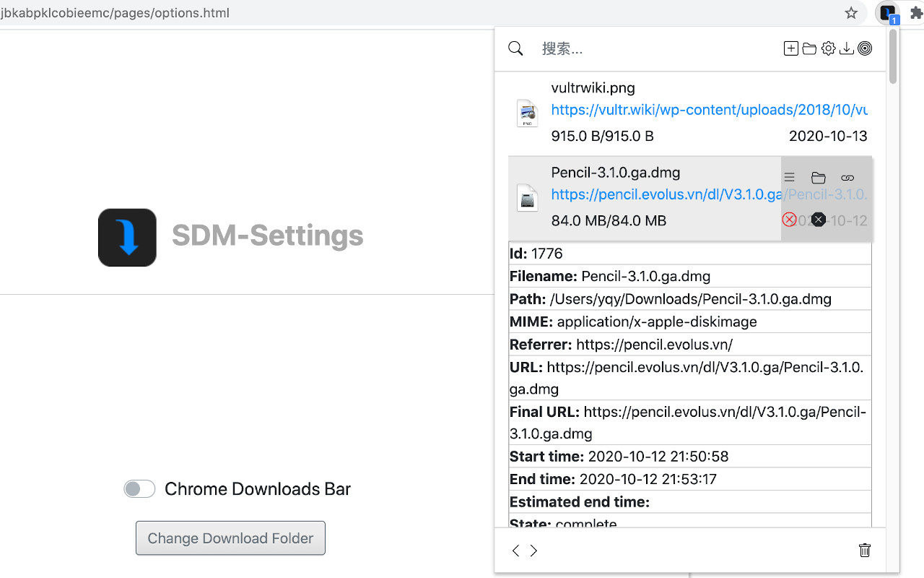Click the Start time 21:50:58 row
This screenshot has width=924, height=578.
[x=690, y=457]
